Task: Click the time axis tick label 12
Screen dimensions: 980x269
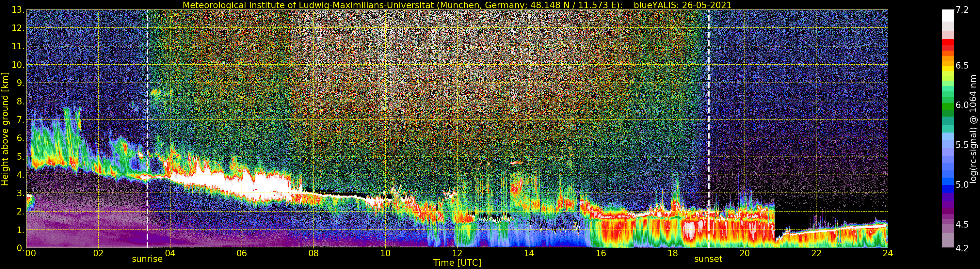Action: (x=457, y=253)
